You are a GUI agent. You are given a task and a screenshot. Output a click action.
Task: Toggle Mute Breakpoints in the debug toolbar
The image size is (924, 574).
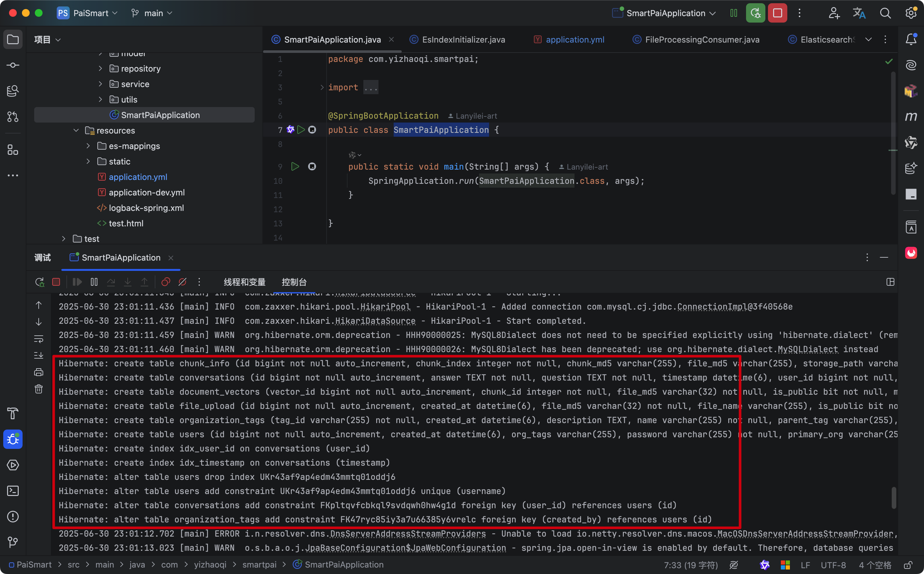pos(182,282)
